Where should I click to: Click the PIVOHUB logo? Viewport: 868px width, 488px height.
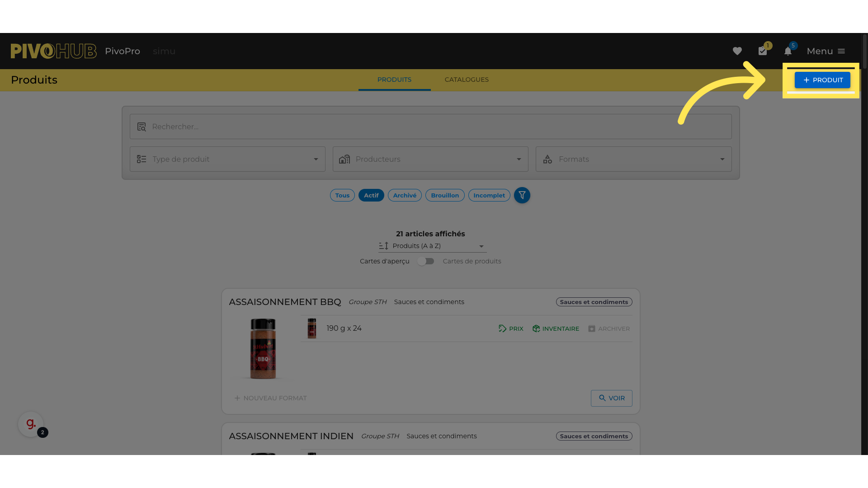tap(53, 51)
